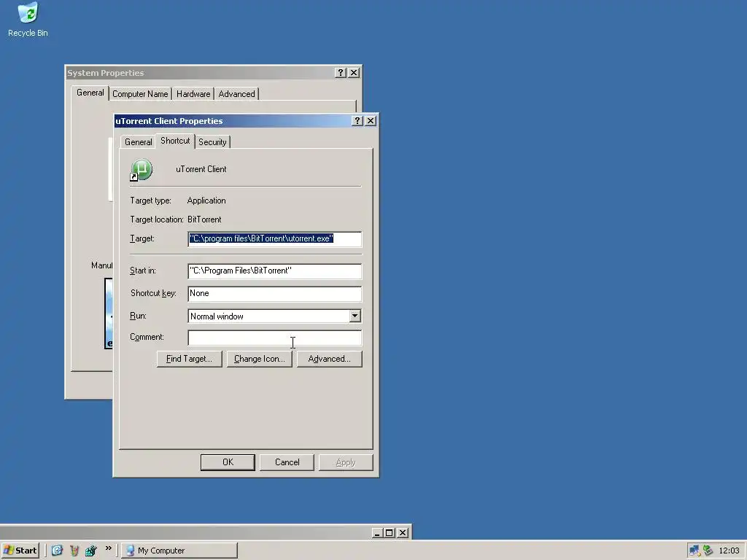Open the Advanced shortcut options button
Viewport: 747px width, 560px height.
tap(329, 359)
